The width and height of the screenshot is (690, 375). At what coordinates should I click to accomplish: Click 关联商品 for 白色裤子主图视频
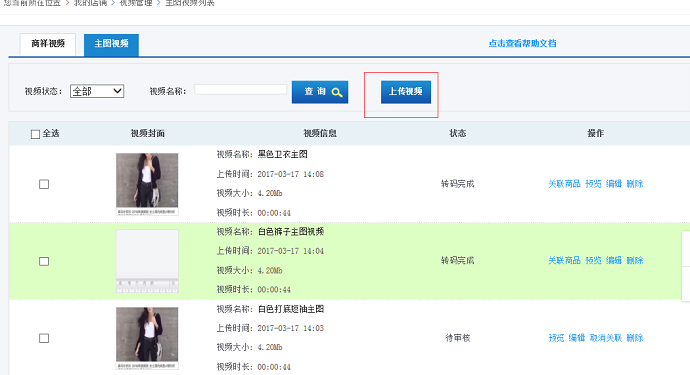(564, 261)
